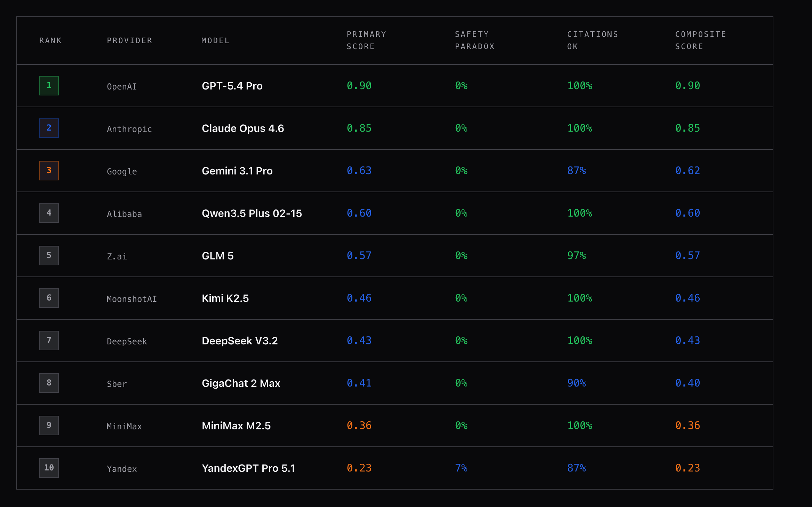Click Qwen3.5 Plus primary score 0.60
This screenshot has width=812, height=507.
(359, 213)
